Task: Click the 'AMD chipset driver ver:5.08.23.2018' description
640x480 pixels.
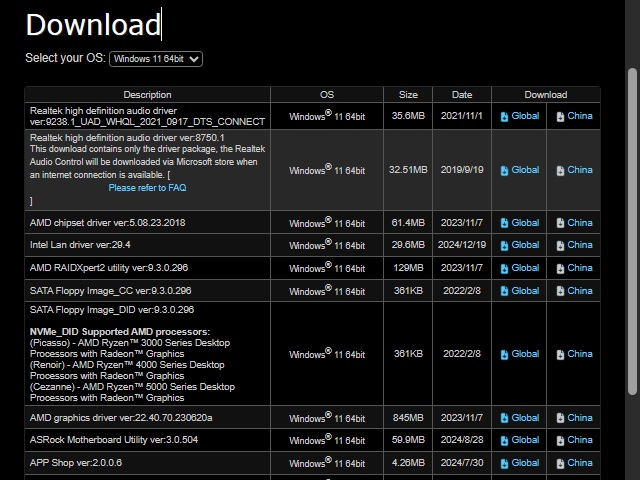Action: tap(107, 223)
